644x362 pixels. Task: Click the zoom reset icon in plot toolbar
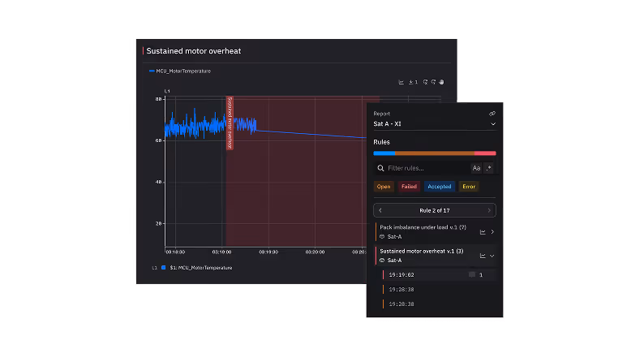click(425, 82)
